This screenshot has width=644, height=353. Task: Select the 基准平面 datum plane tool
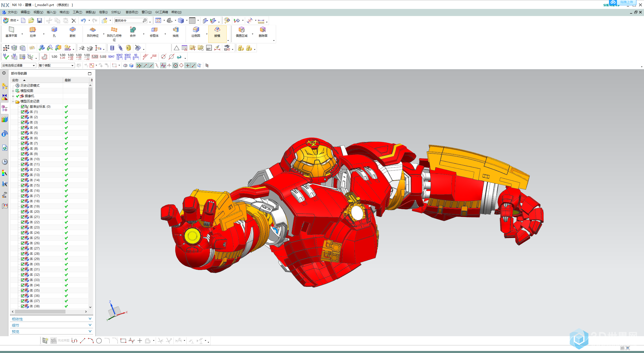point(11,32)
